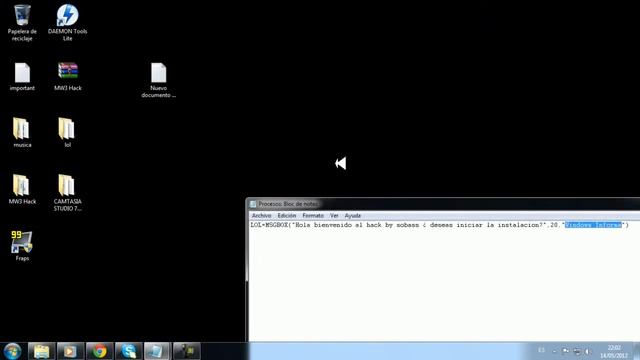
Task: Launch Windows Media Player from taskbar
Action: coord(70,351)
